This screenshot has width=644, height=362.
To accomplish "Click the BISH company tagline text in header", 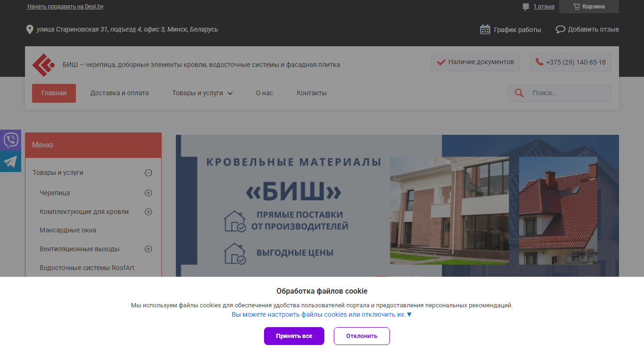I will (x=201, y=65).
